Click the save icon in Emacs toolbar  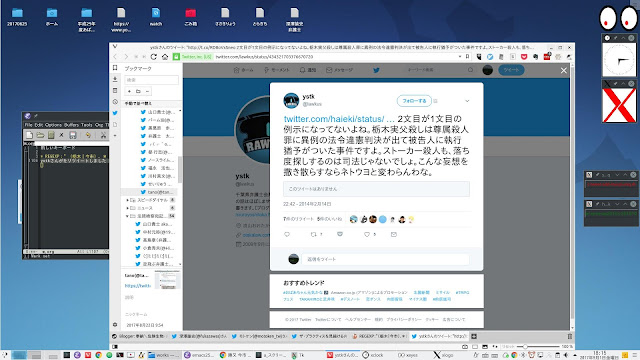tap(73, 135)
